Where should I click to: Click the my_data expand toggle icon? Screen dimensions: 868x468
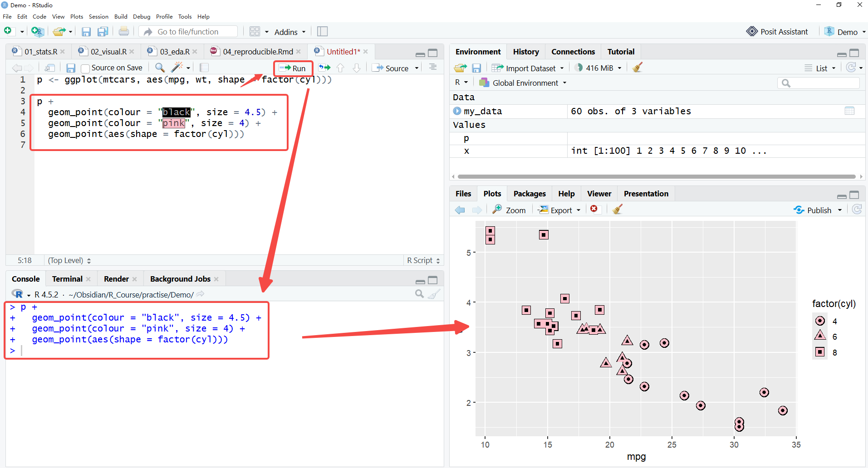(457, 111)
